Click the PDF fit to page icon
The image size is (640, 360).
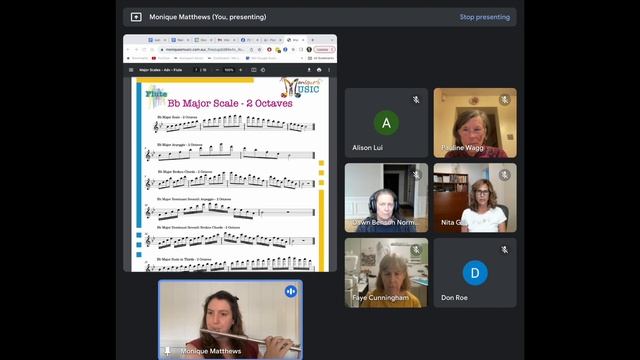coord(253,70)
